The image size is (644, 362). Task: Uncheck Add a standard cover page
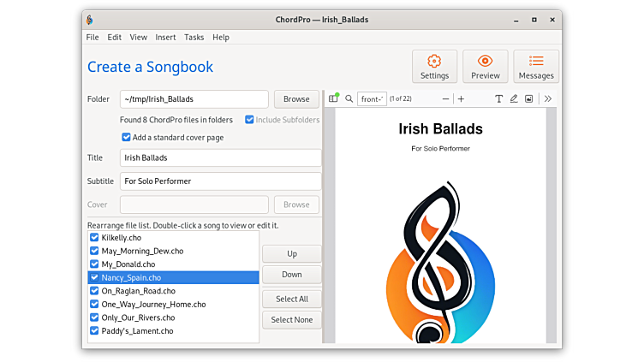pyautogui.click(x=127, y=137)
